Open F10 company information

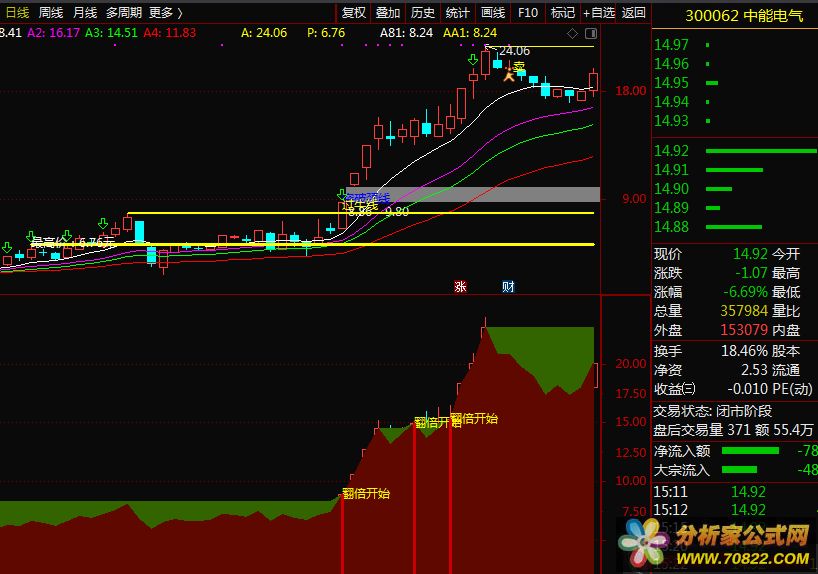click(527, 13)
